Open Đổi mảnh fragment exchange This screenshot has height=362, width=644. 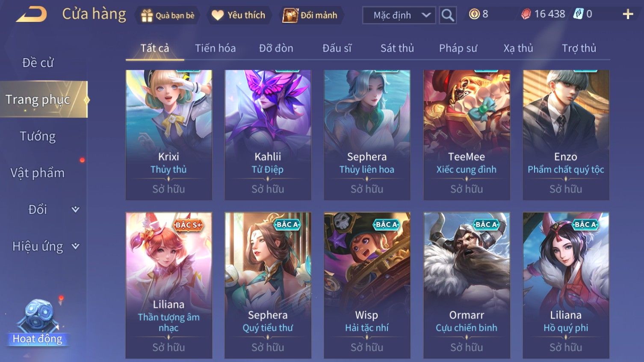pos(310,15)
